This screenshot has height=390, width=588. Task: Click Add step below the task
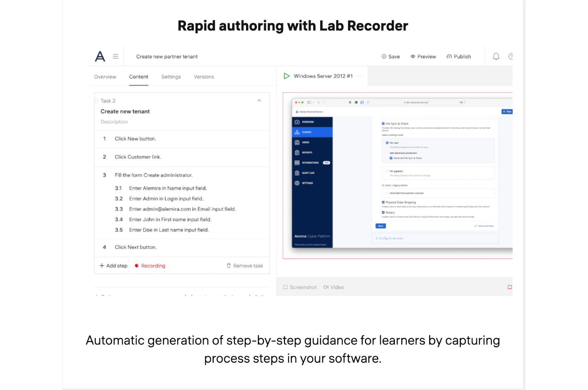[113, 266]
